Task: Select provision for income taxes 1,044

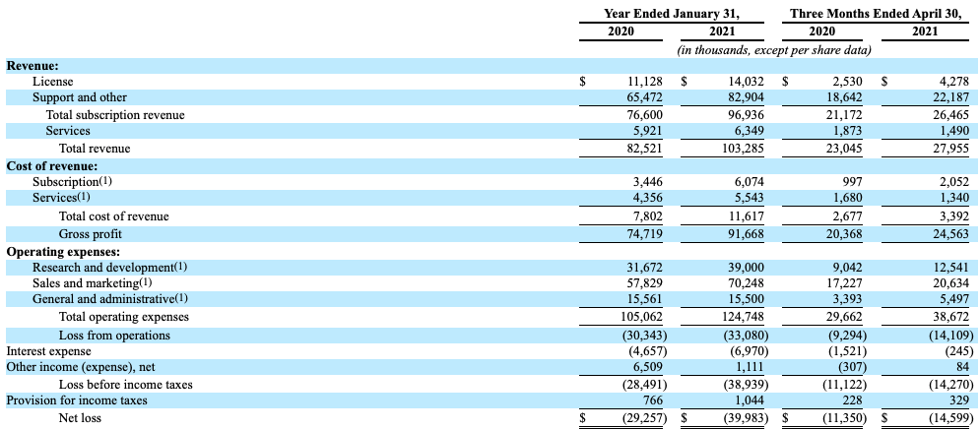Action: tap(750, 400)
